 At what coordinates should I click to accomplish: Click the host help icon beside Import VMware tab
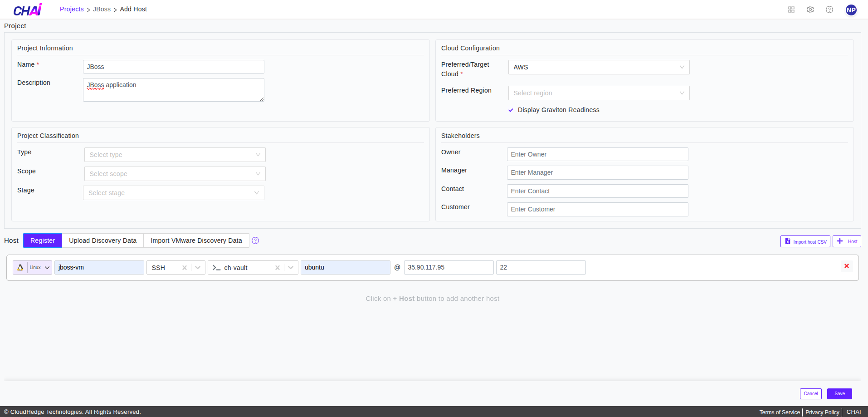(255, 240)
